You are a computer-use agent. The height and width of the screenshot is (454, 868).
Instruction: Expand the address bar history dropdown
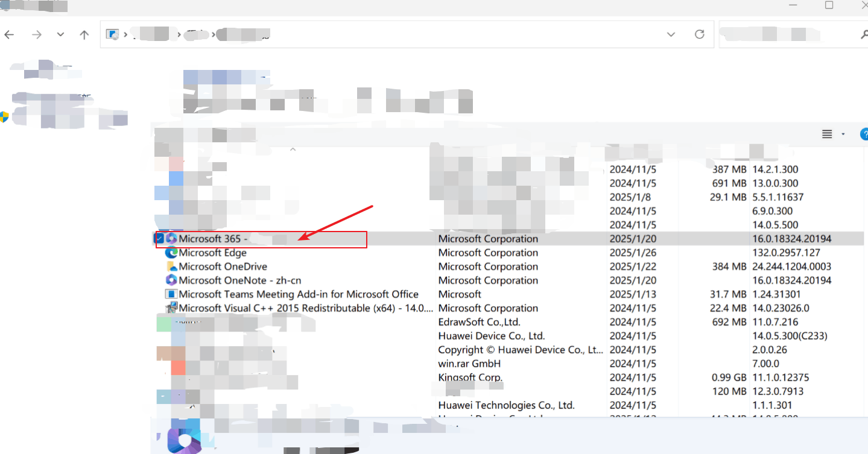[671, 34]
